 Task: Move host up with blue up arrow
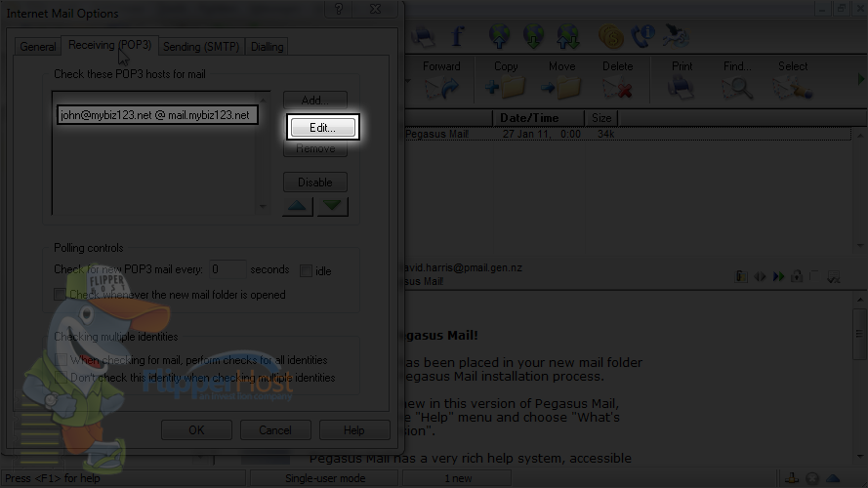(297, 206)
